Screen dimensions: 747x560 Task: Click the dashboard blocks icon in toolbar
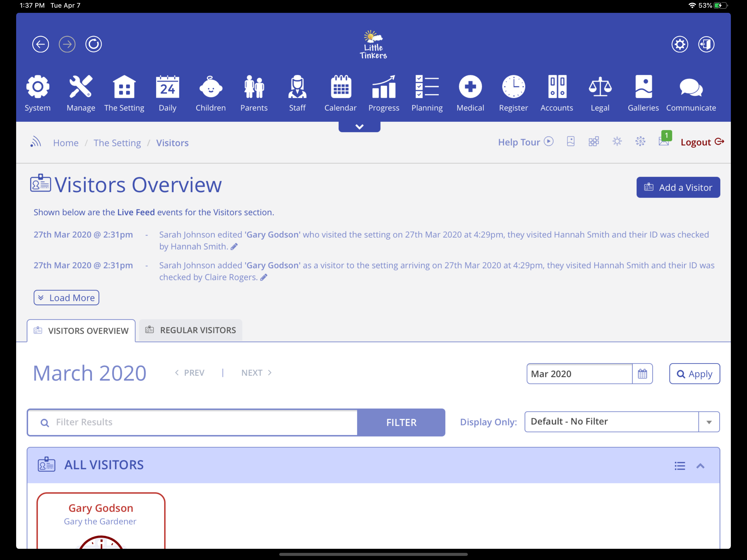click(594, 141)
